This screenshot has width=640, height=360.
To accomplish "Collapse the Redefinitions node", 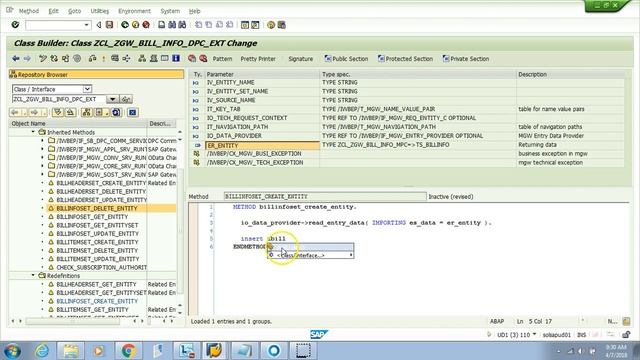I will [x=33, y=276].
